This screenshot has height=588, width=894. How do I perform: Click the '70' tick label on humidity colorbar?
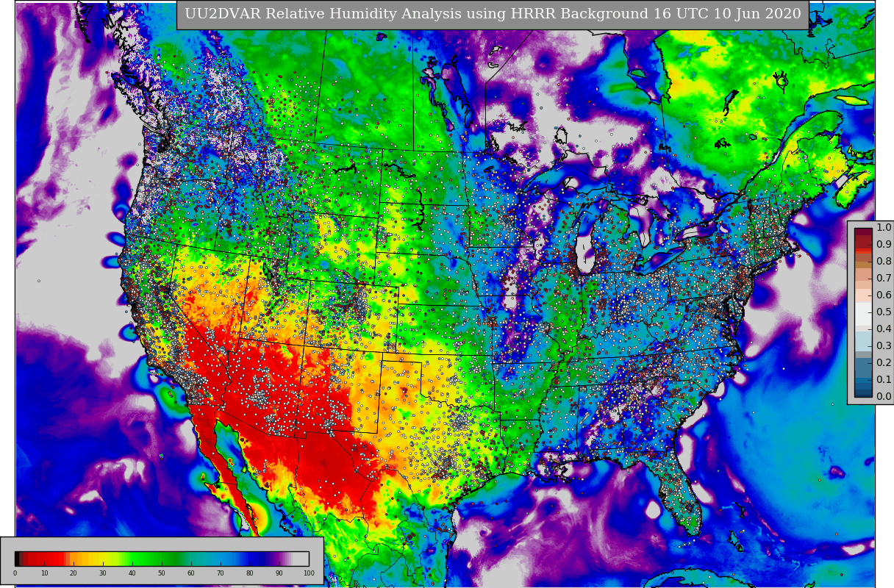(x=221, y=573)
